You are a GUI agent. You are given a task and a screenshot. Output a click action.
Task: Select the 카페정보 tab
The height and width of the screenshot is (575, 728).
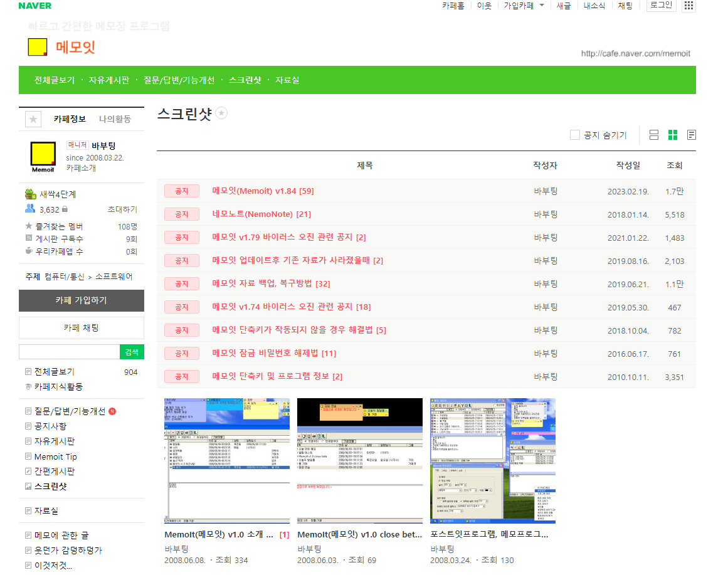pos(70,119)
